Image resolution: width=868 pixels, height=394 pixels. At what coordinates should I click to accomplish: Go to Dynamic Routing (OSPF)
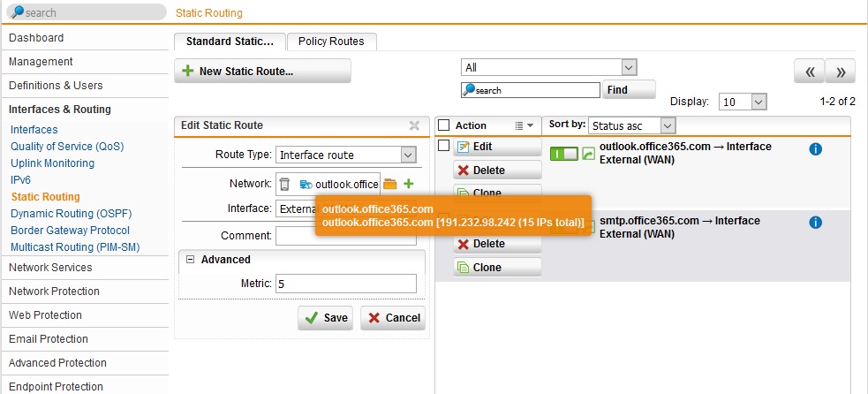tap(71, 214)
